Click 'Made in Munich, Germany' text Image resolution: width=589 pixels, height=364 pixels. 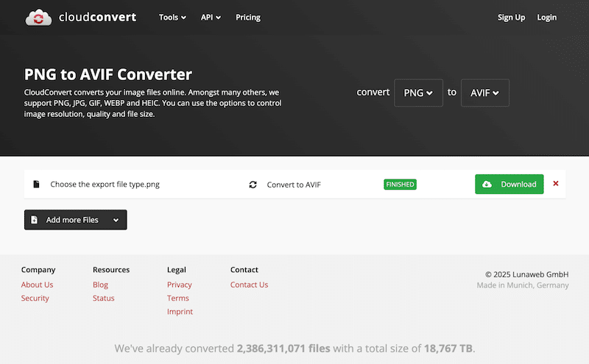(x=523, y=285)
